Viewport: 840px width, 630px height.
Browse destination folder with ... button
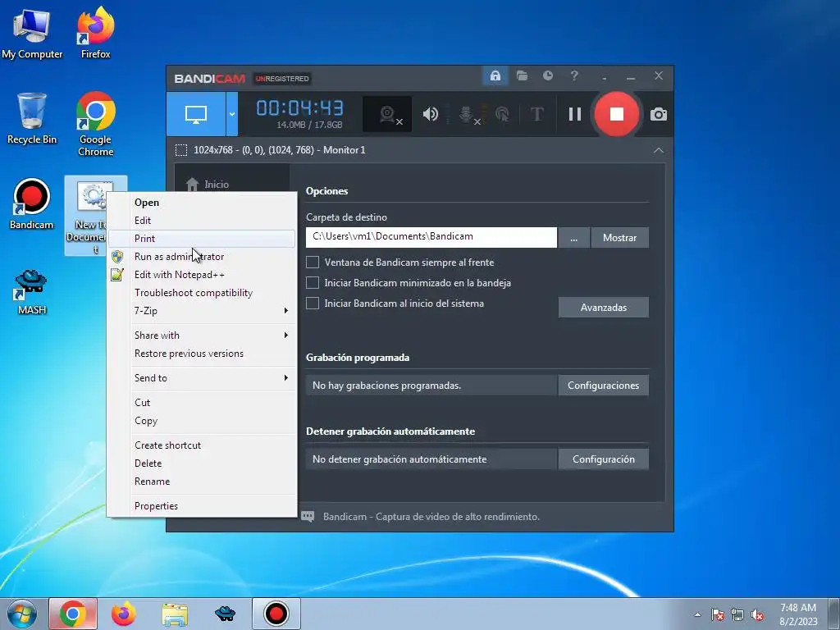573,237
